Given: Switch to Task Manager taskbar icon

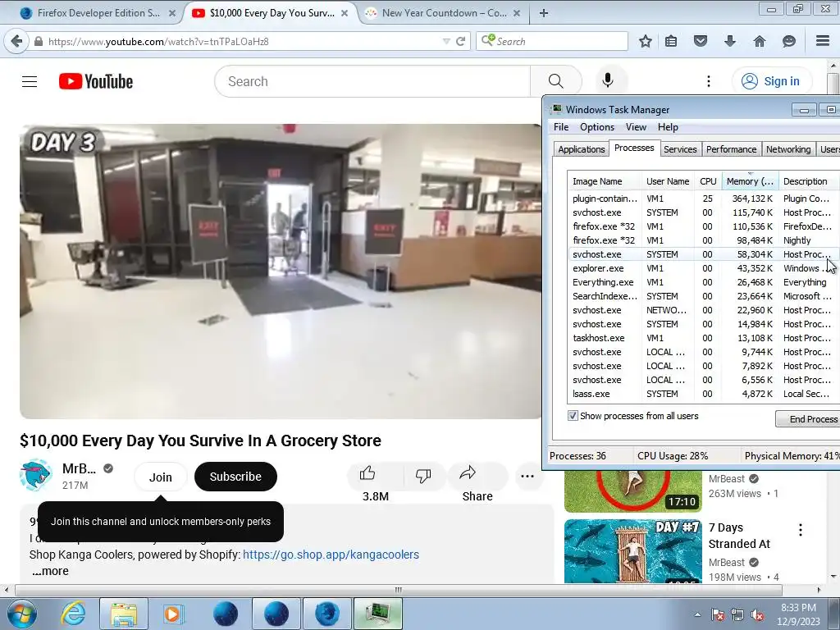Looking at the screenshot, I should [x=378, y=614].
